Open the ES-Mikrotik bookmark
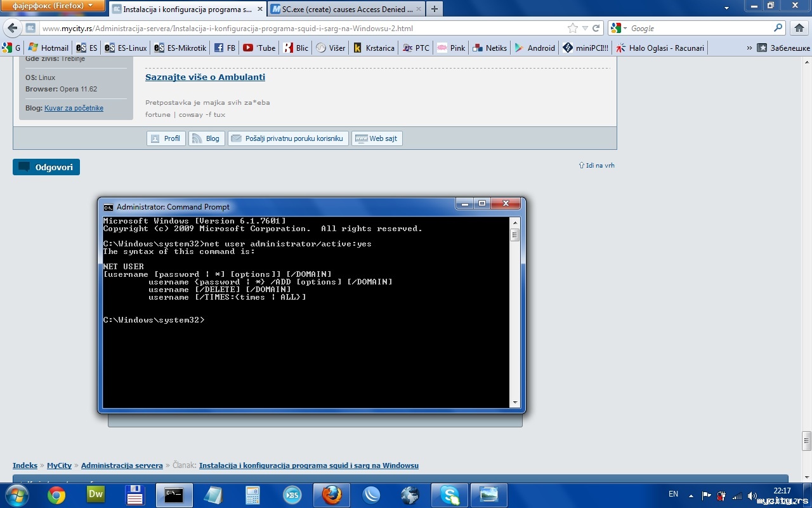The width and height of the screenshot is (812, 508). 181,48
